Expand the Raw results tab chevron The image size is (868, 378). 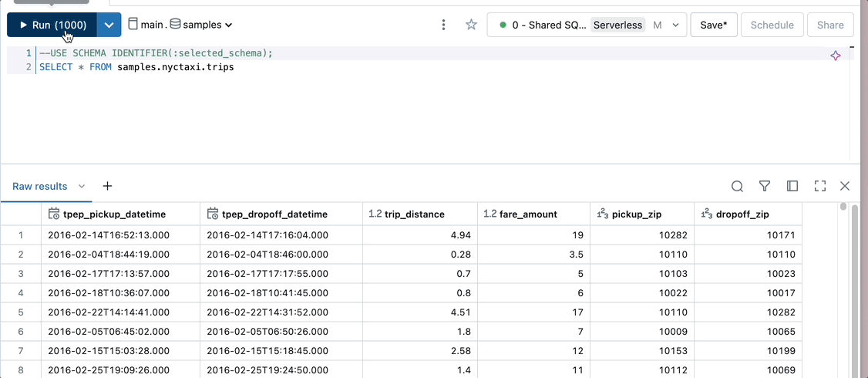click(x=82, y=186)
